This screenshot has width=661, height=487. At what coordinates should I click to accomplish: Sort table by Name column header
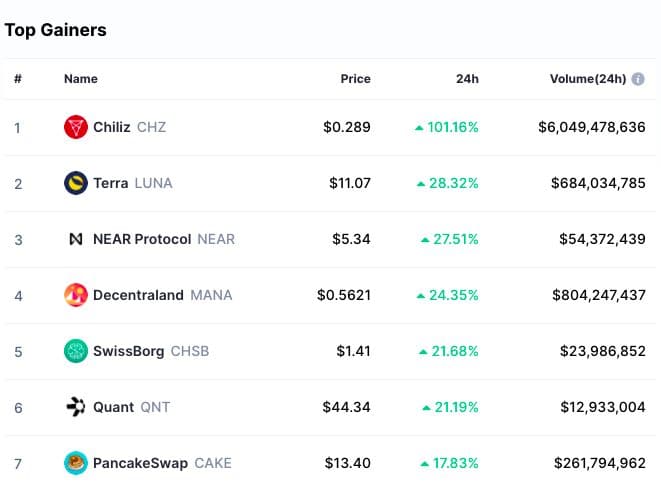click(x=81, y=79)
